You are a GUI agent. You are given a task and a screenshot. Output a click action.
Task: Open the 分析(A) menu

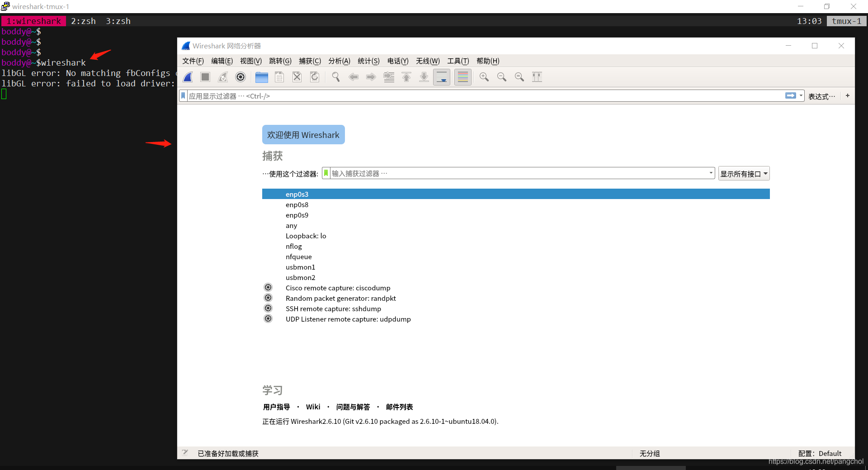(x=339, y=61)
